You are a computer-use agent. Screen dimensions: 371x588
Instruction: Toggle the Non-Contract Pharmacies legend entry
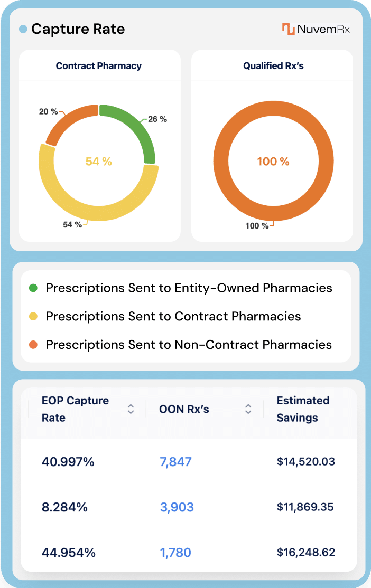(x=187, y=345)
